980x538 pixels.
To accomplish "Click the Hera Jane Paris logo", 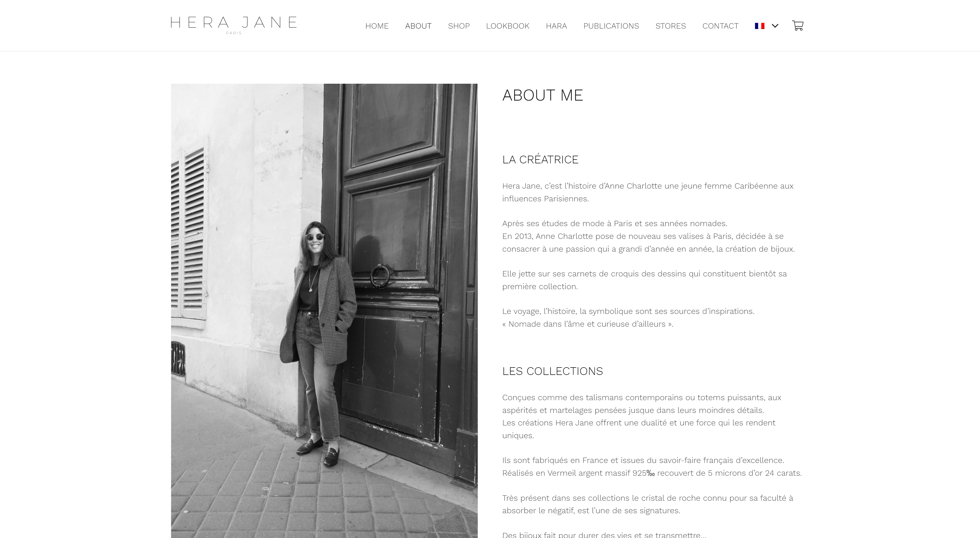I will click(234, 25).
